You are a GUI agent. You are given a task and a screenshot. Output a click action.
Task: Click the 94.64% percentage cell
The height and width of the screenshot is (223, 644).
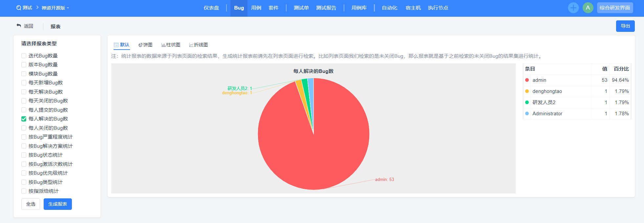pos(620,80)
